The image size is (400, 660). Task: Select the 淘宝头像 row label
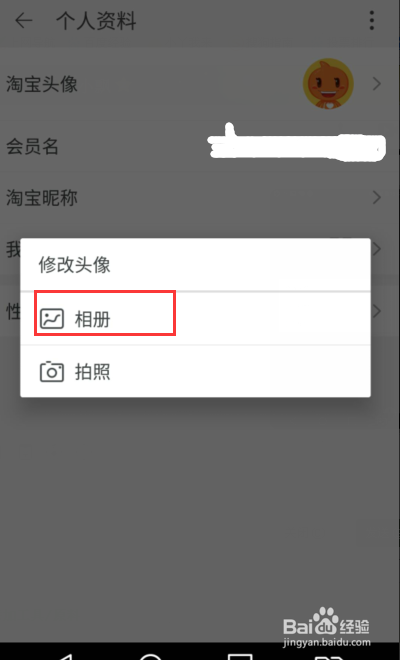(42, 84)
